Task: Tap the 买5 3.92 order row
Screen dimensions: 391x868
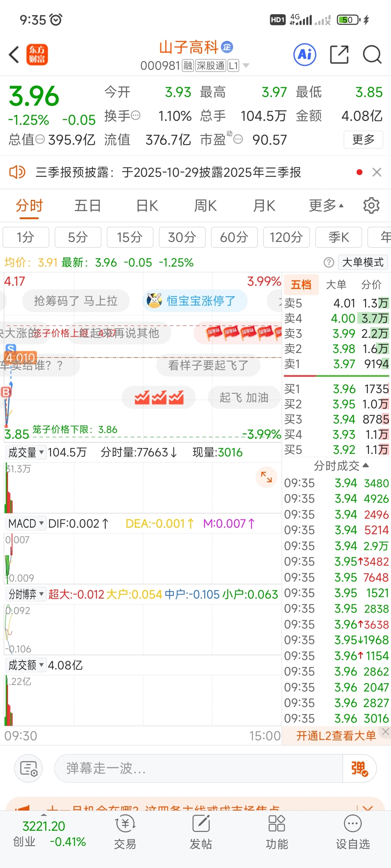Action: coord(336,450)
